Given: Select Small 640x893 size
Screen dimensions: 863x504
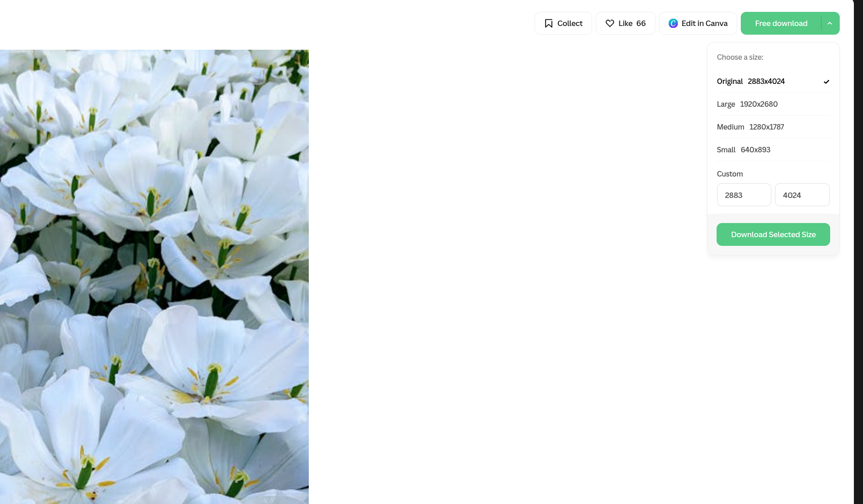Looking at the screenshot, I should (773, 150).
